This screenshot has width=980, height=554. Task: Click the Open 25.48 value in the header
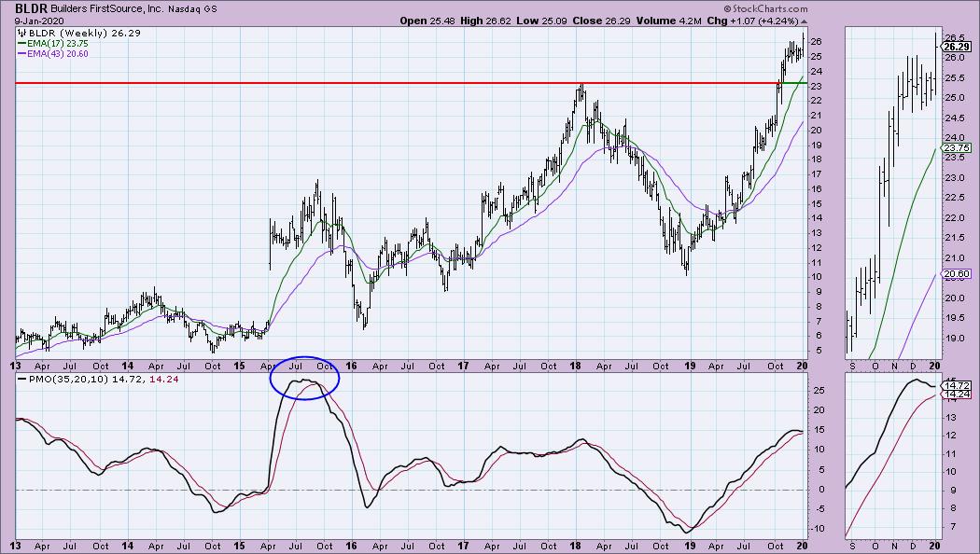427,21
